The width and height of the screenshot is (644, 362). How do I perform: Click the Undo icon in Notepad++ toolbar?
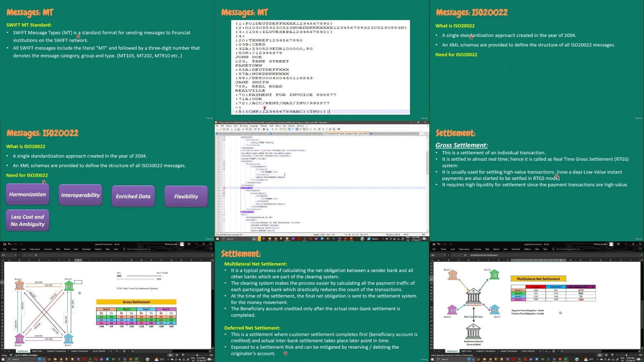click(255, 129)
